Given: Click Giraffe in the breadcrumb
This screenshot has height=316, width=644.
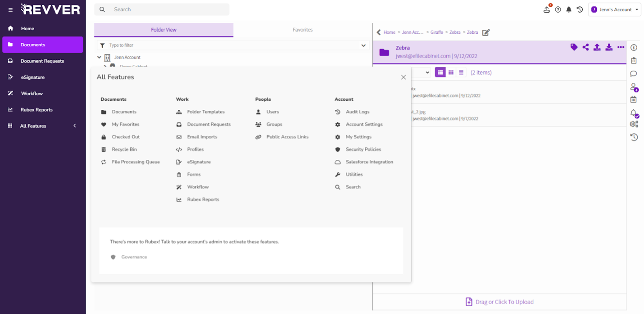Looking at the screenshot, I should click(436, 32).
